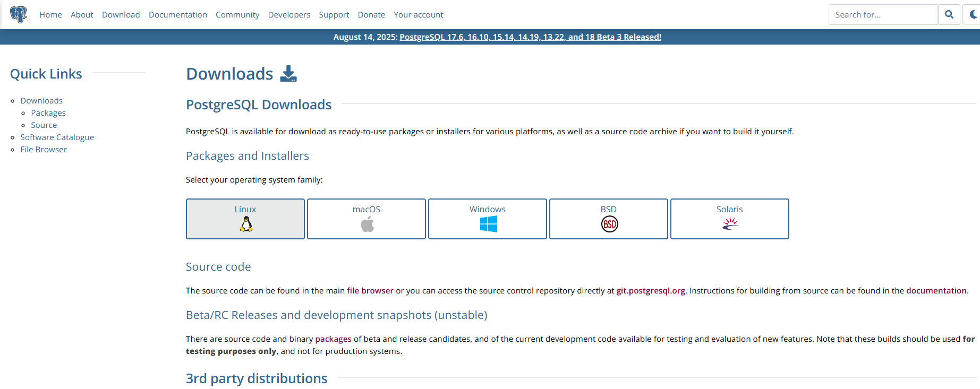Choose the macOS Apple logo

click(x=367, y=224)
